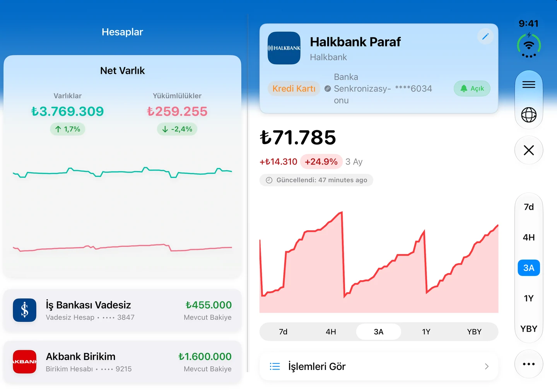The width and height of the screenshot is (557, 392).
Task: Edit the Halkbank Paraf account with pencil icon
Action: click(x=485, y=36)
